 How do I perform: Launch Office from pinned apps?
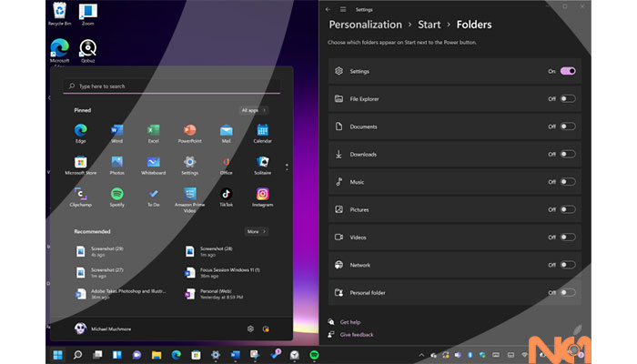(x=227, y=166)
